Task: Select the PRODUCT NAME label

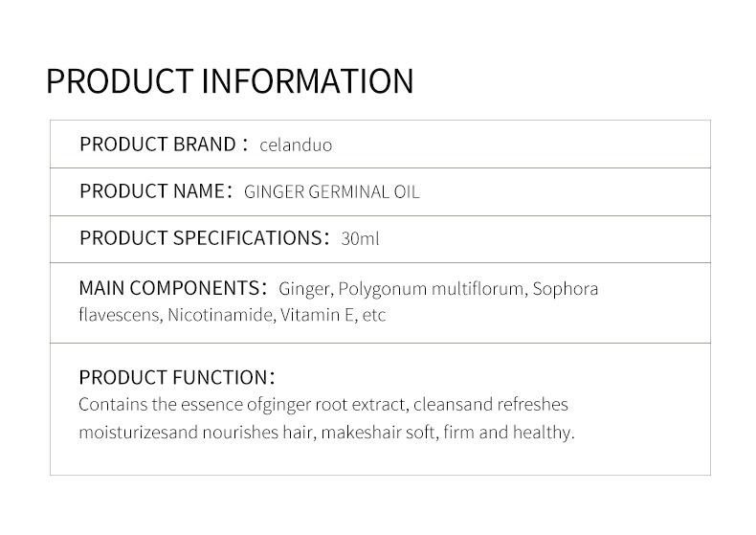Action: 150,191
